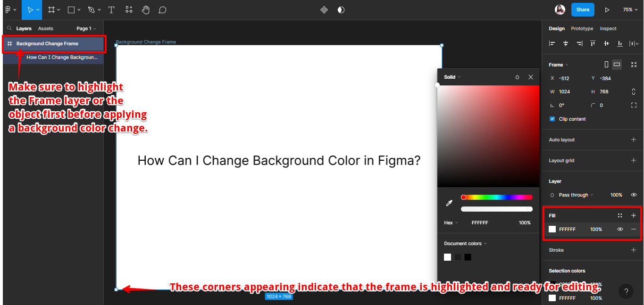Click the Present play button

point(607,9)
